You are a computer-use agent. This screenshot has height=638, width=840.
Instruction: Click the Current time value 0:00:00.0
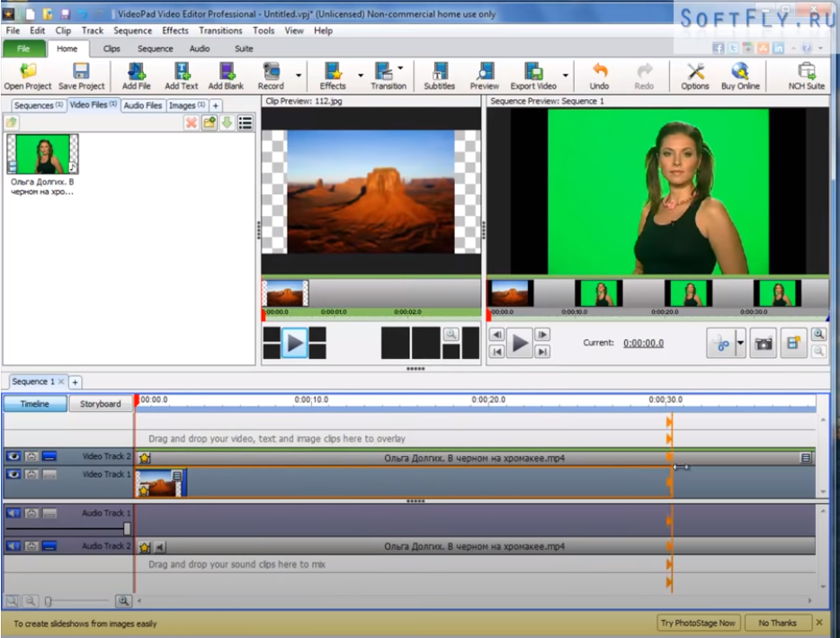point(643,343)
